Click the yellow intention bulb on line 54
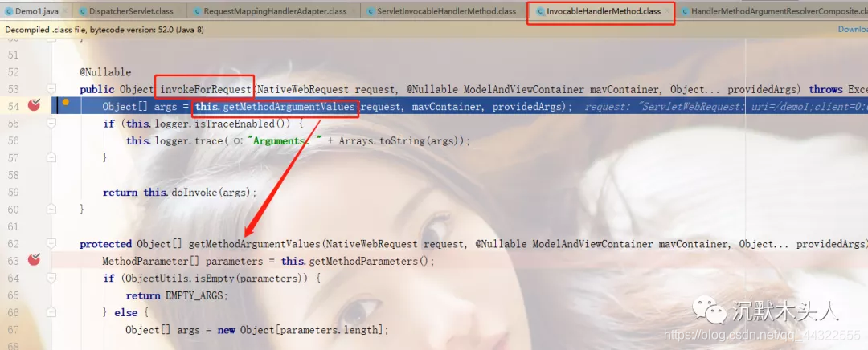The width and height of the screenshot is (868, 350). (65, 102)
